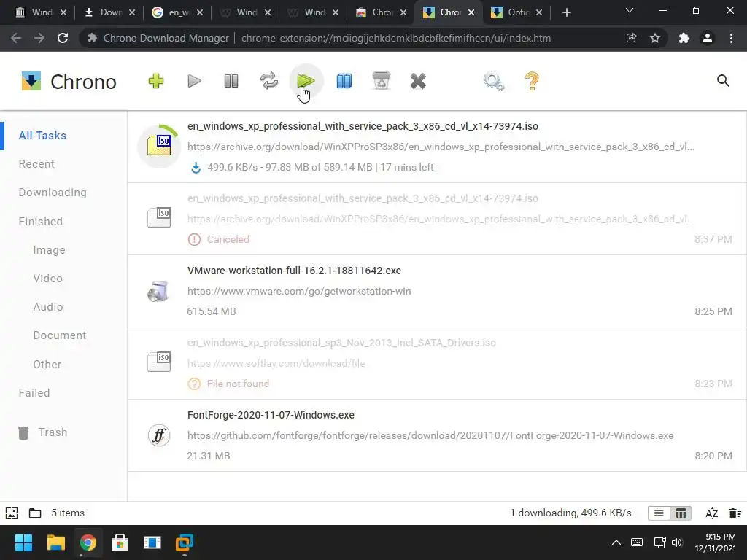Open the tab search dropdown chevron
The height and width of the screenshot is (560, 747).
(x=630, y=10)
